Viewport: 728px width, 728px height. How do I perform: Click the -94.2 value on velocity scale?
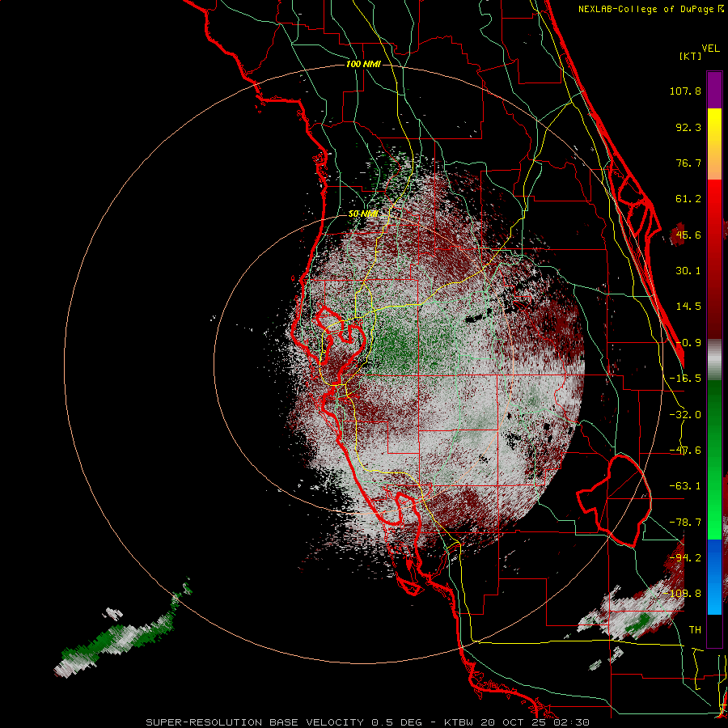(685, 558)
